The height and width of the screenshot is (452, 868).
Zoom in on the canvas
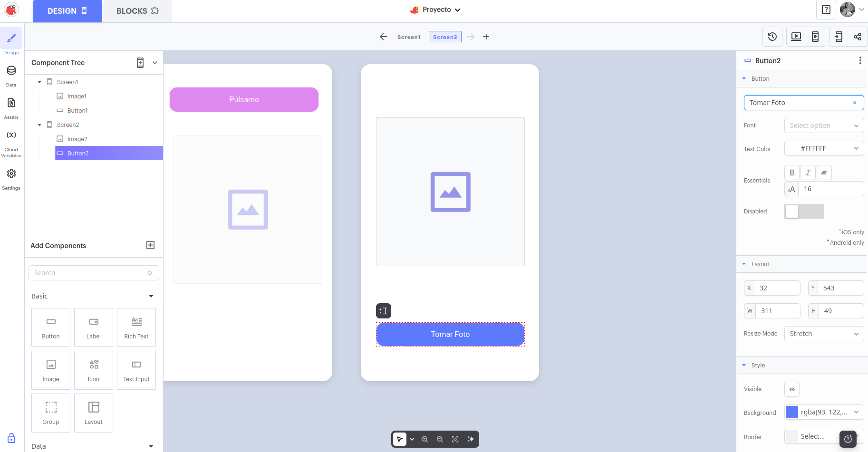click(425, 439)
